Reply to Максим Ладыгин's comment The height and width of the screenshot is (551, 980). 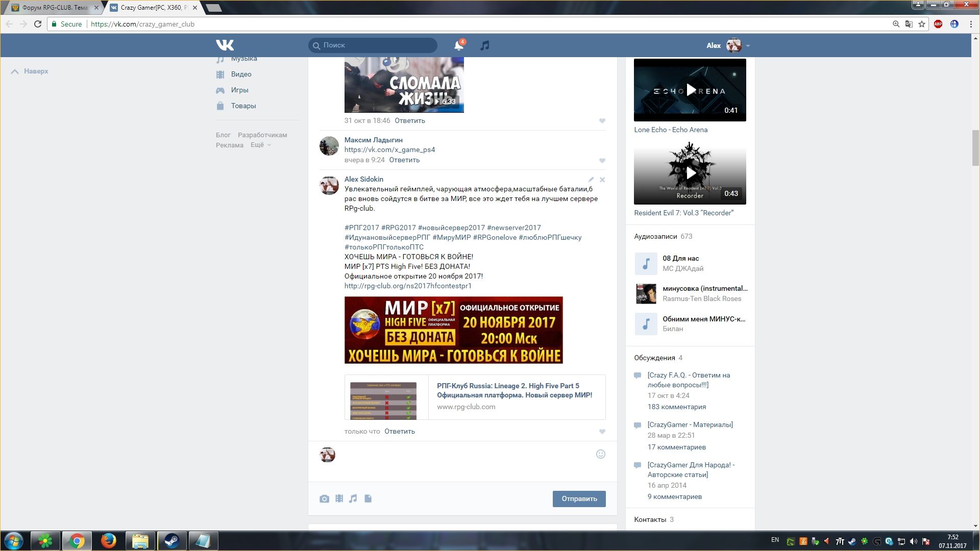404,160
